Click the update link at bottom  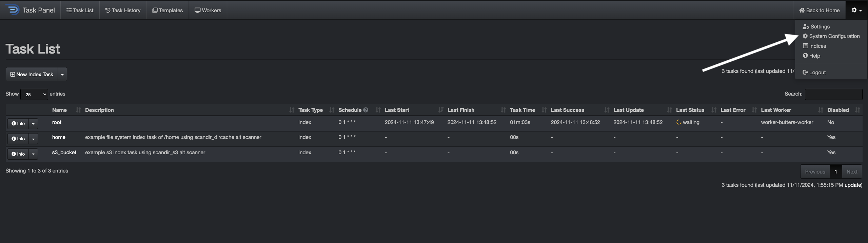point(853,185)
